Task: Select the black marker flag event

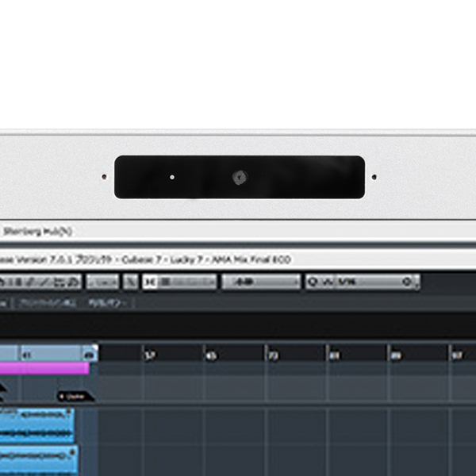Action: tap(75, 397)
